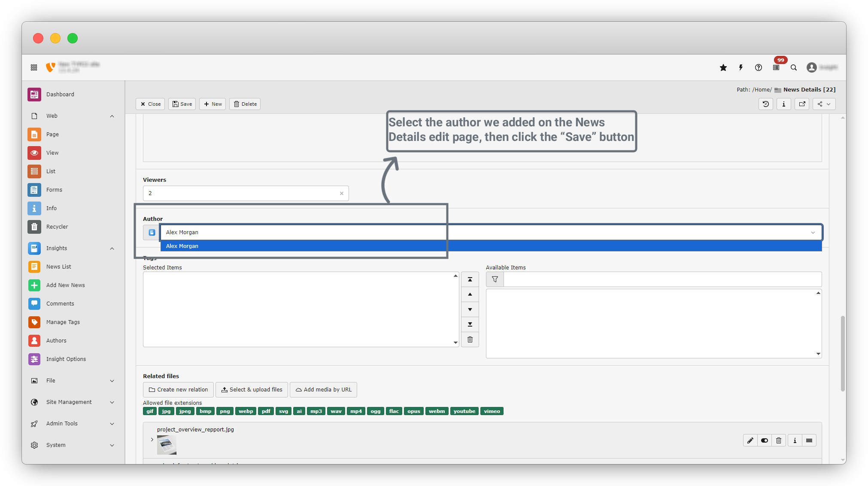Expand the Site Management section
This screenshot has height=486, width=868.
(112, 402)
